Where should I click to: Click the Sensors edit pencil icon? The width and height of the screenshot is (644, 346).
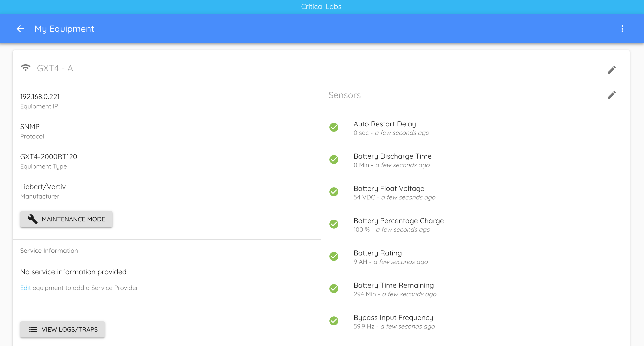point(612,95)
